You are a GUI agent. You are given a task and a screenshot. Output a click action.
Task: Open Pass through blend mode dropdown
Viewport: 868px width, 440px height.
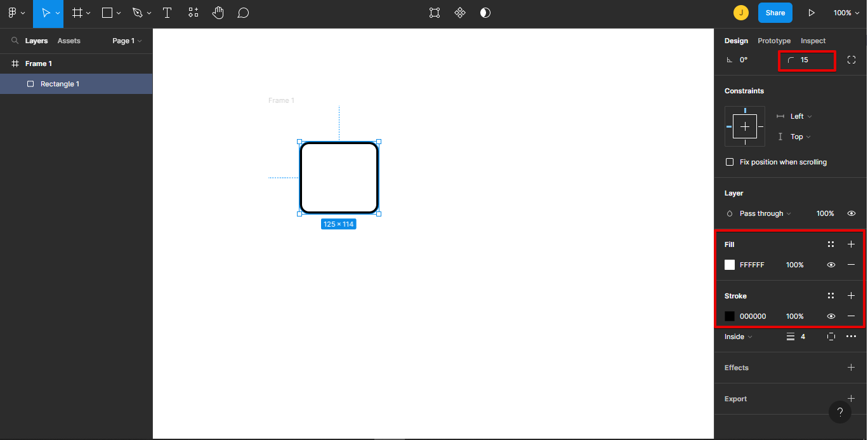click(765, 213)
